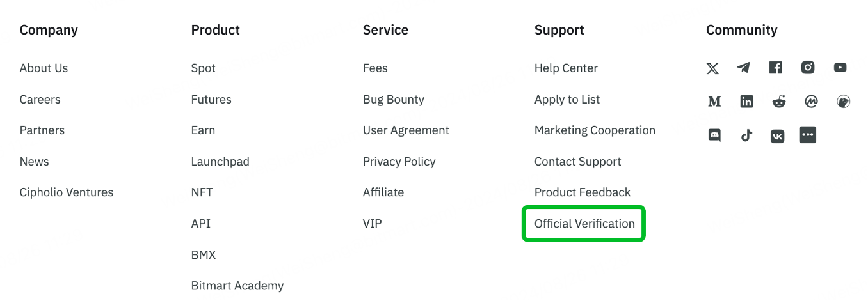Join via the Discord icon
Viewport: 868px width, 301px height.
tap(714, 135)
